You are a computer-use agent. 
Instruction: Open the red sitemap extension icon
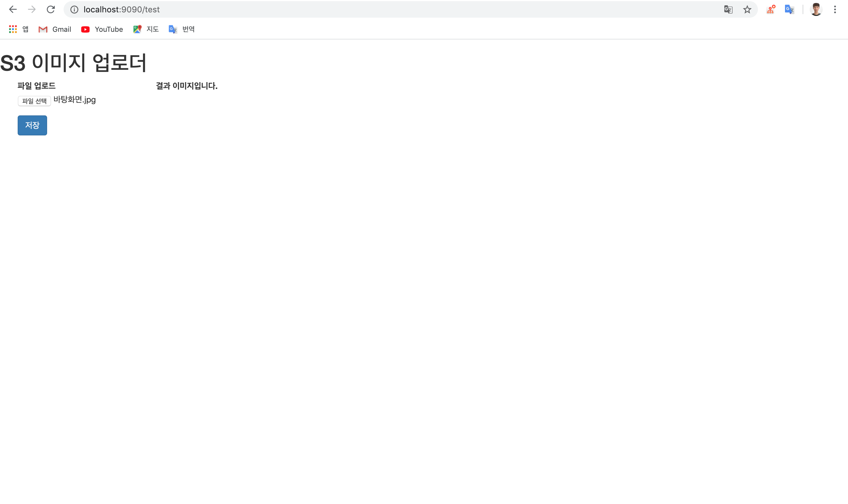pos(771,9)
